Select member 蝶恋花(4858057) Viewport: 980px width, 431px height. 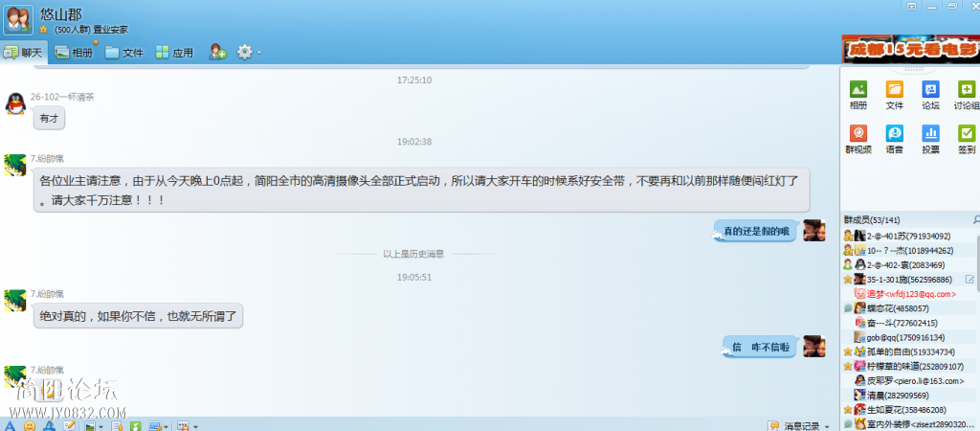coord(908,308)
